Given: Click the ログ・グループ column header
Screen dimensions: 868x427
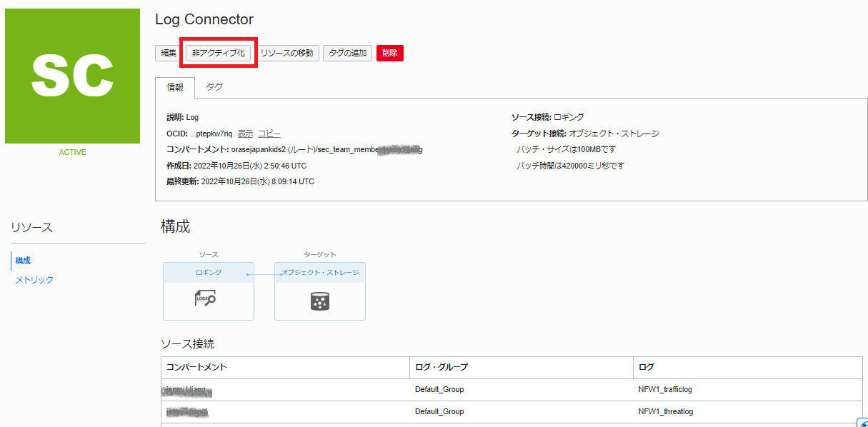Looking at the screenshot, I should [442, 367].
